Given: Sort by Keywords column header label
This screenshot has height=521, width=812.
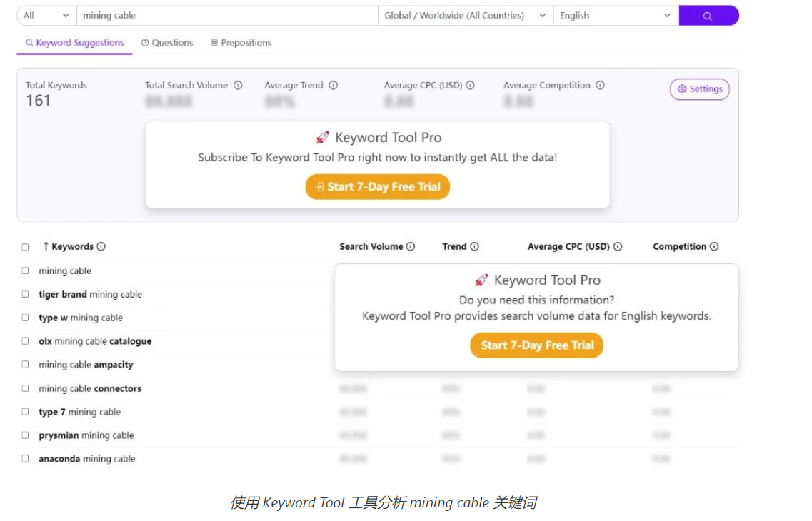Looking at the screenshot, I should pos(73,247).
